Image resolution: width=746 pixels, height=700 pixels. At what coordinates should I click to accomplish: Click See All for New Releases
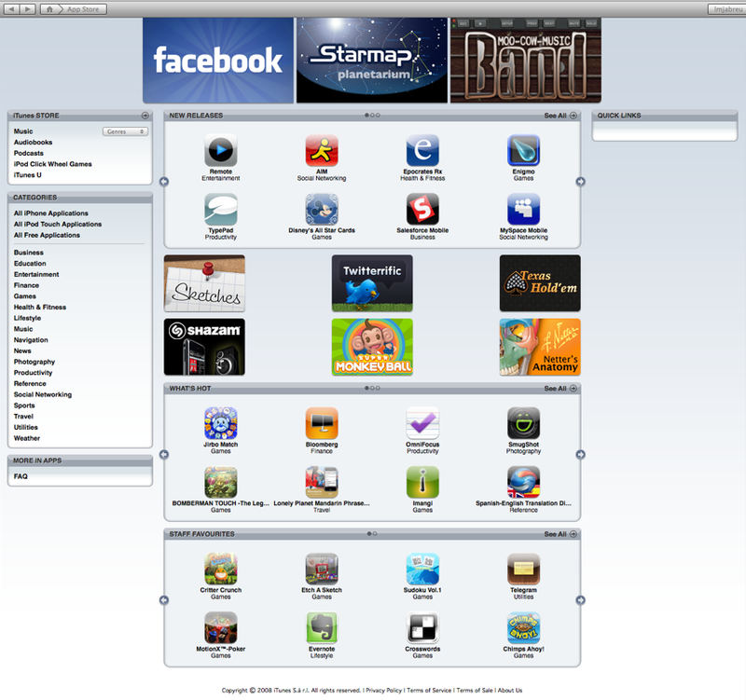[x=560, y=116]
